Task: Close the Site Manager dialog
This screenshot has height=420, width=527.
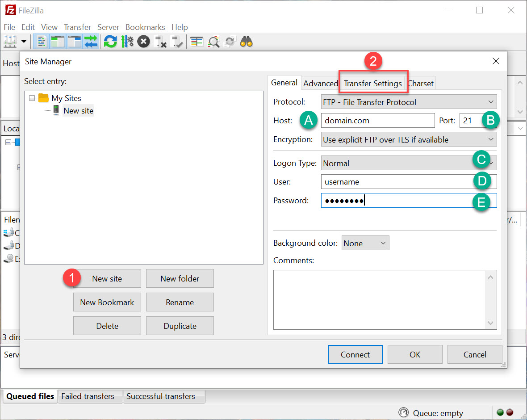Action: coord(496,61)
